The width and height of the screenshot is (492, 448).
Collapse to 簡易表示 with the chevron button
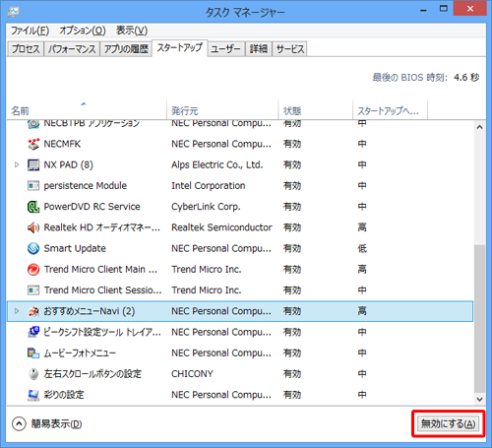click(x=19, y=423)
